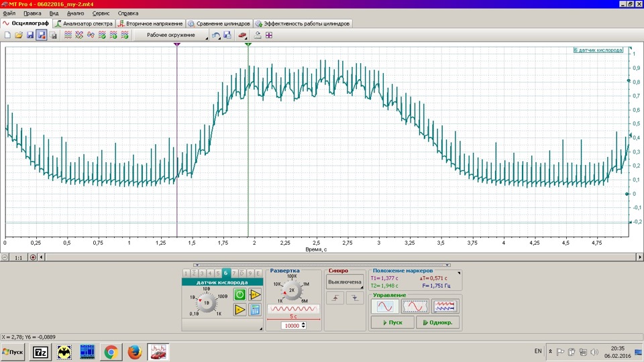Expand the channel panel bottom-right corner arrow
This screenshot has height=362, width=644.
pos(261,328)
